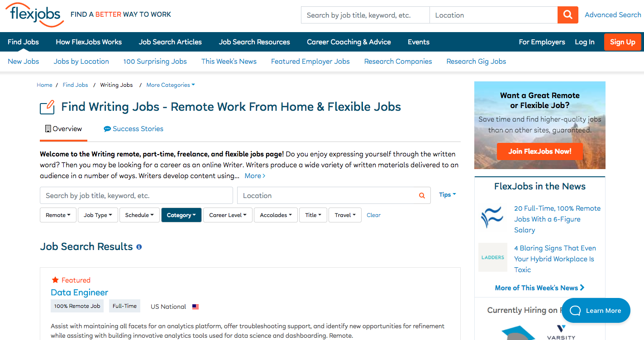The image size is (644, 340).
Task: Open the Learn More chat widget
Action: click(x=596, y=310)
